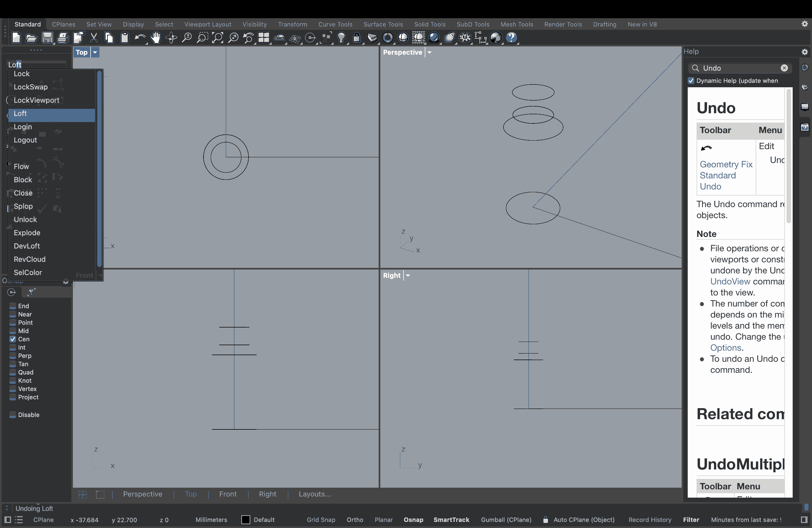Open the Top viewport dropdown arrow

(95, 52)
